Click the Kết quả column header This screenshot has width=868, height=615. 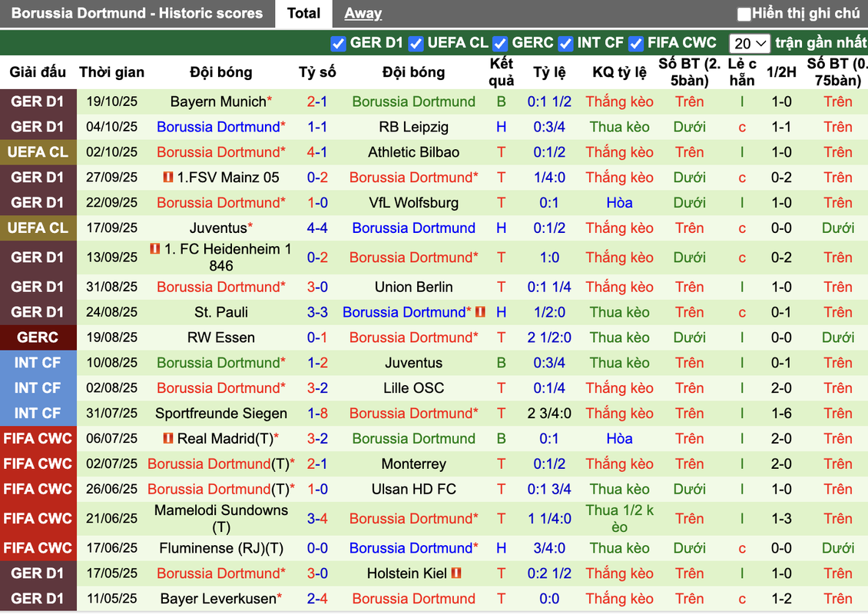[501, 72]
